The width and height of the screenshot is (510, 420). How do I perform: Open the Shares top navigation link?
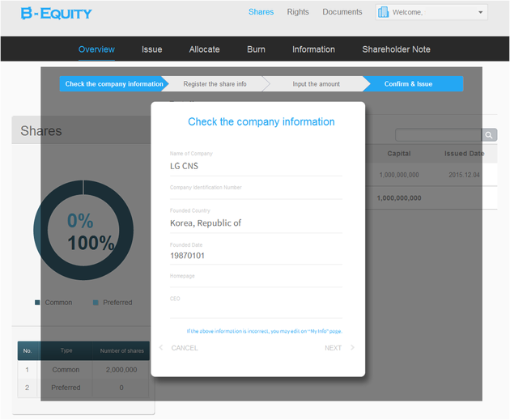pos(261,12)
